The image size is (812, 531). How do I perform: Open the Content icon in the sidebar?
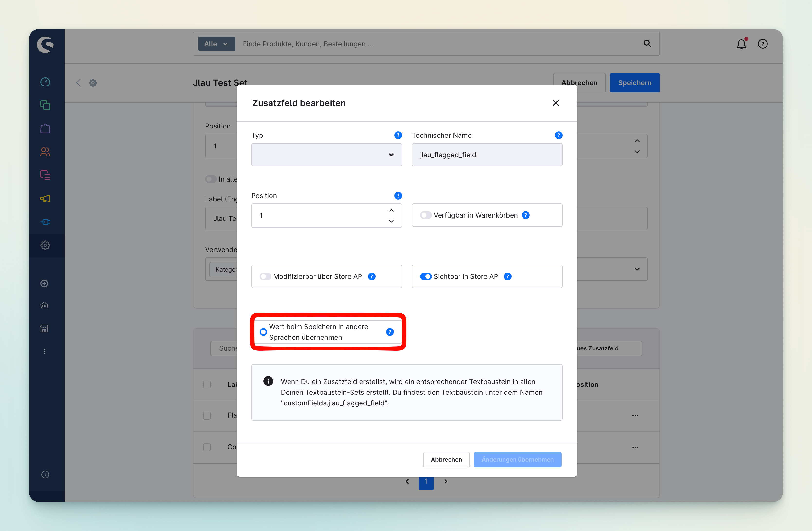(45, 175)
